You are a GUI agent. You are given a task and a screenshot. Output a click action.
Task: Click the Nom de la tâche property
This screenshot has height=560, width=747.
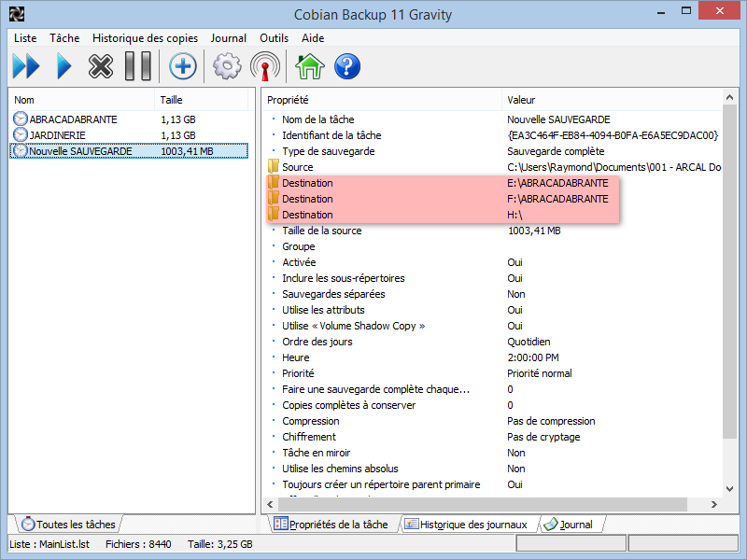coord(318,119)
